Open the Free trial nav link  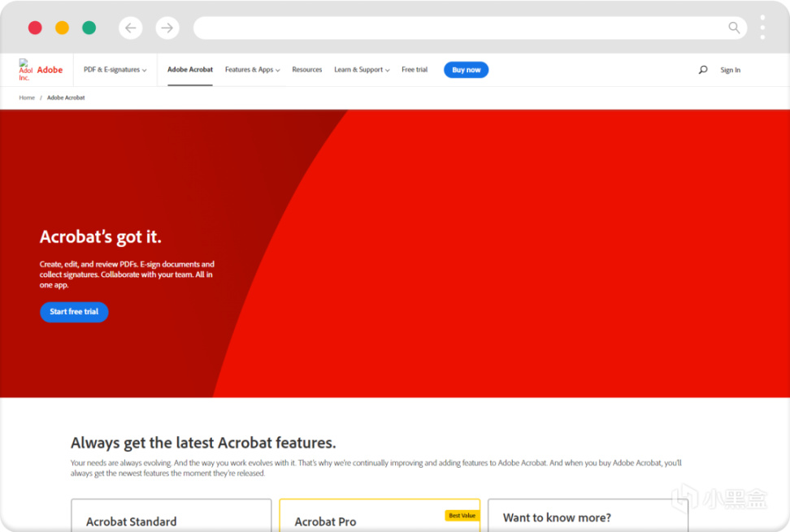[x=415, y=70]
